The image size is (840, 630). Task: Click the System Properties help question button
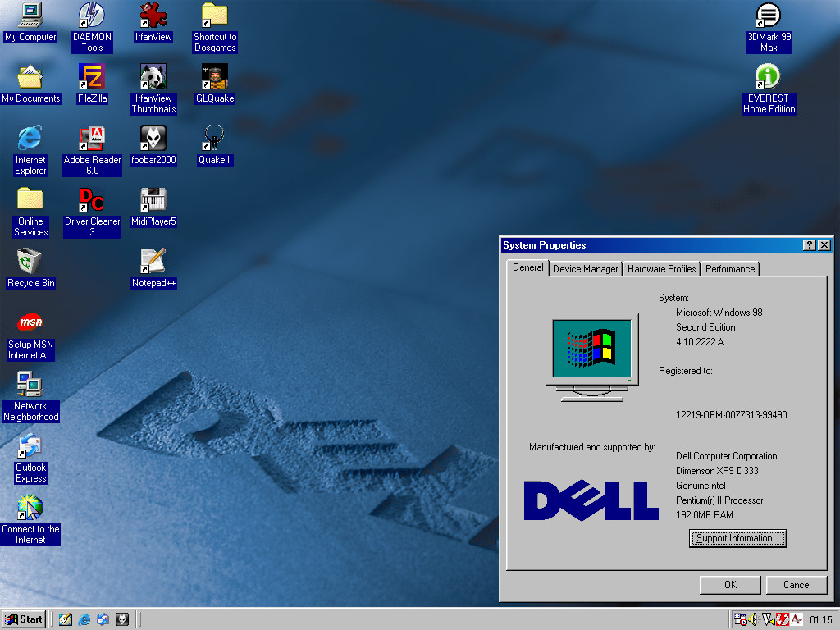click(x=810, y=245)
